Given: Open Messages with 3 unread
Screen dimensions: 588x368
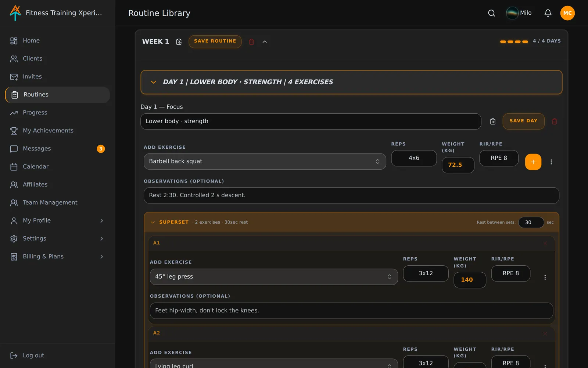Looking at the screenshot, I should (x=57, y=149).
